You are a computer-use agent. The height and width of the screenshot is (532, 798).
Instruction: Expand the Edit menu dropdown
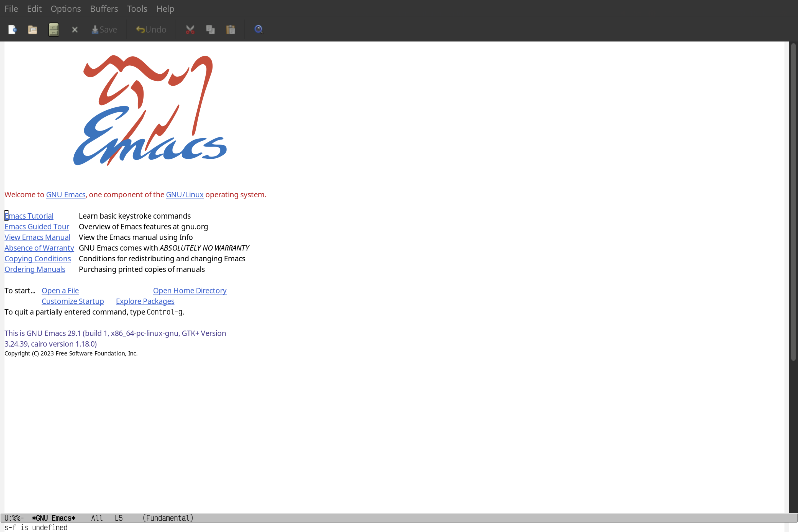coord(34,8)
